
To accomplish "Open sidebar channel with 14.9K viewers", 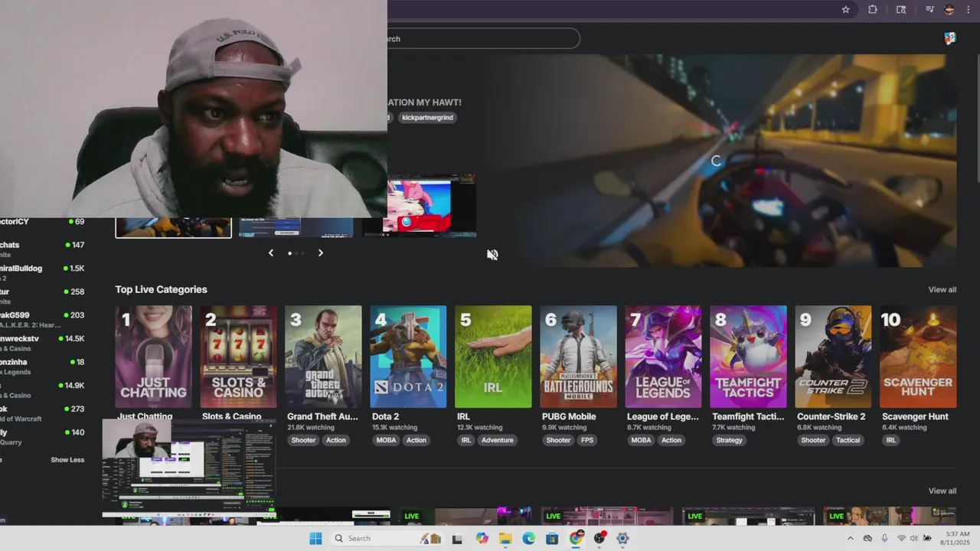I will click(42, 390).
